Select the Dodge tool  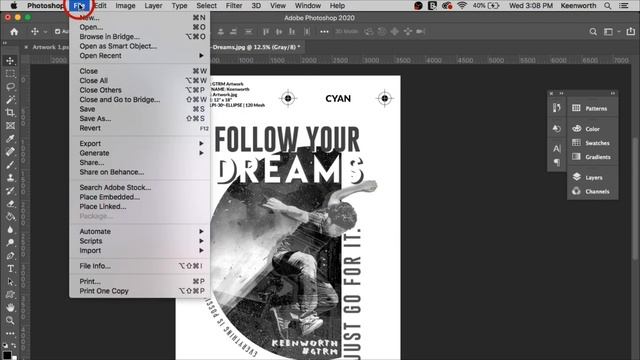pos(10,243)
